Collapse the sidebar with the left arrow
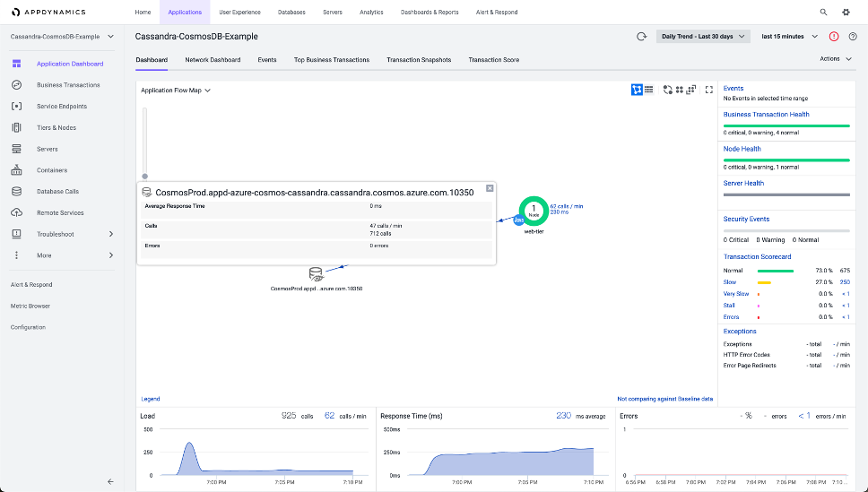 [x=110, y=481]
